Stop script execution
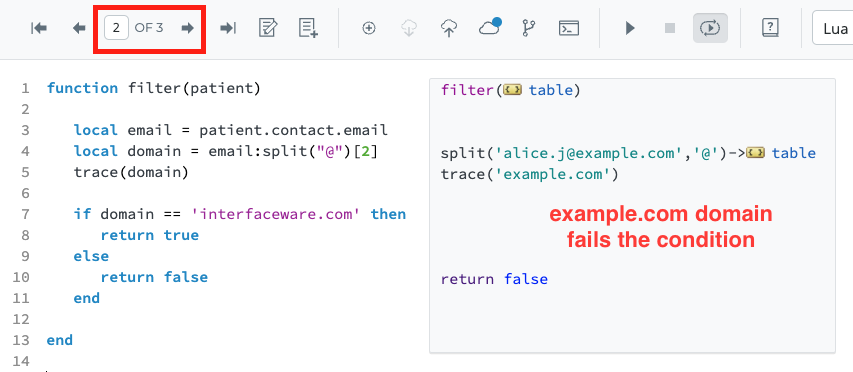This screenshot has width=853, height=372. (x=670, y=28)
